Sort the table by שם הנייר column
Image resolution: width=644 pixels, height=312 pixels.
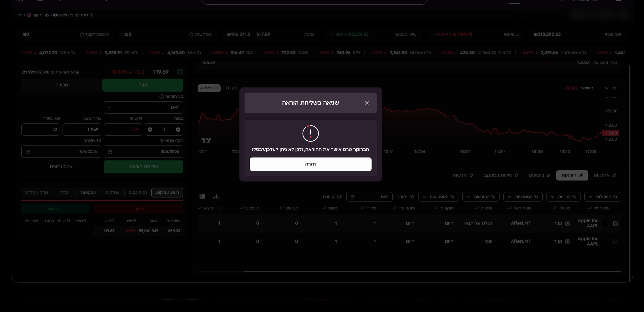(x=599, y=208)
